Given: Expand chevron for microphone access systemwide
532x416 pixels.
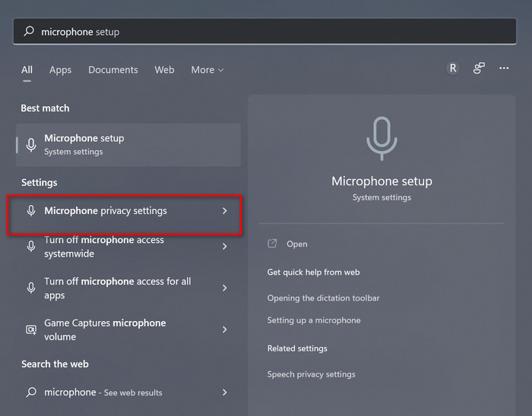Looking at the screenshot, I should [225, 246].
